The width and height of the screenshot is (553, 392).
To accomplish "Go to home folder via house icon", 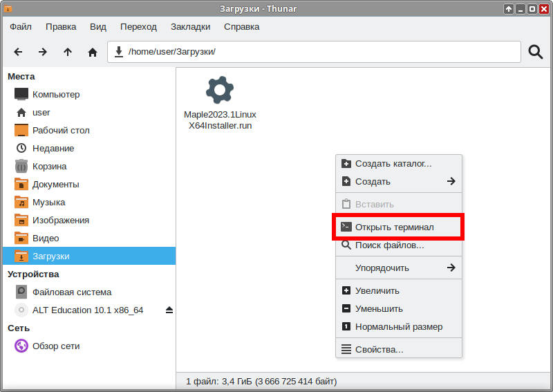I will [93, 53].
